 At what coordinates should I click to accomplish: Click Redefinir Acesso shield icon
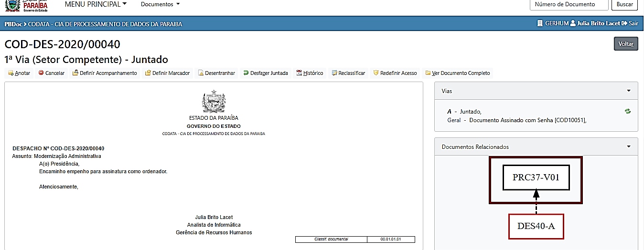pyautogui.click(x=376, y=73)
